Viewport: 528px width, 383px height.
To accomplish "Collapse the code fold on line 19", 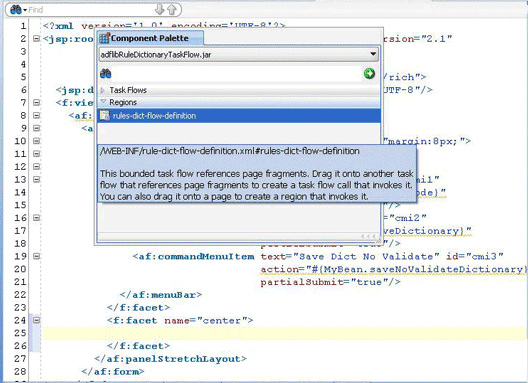I will tap(36, 256).
